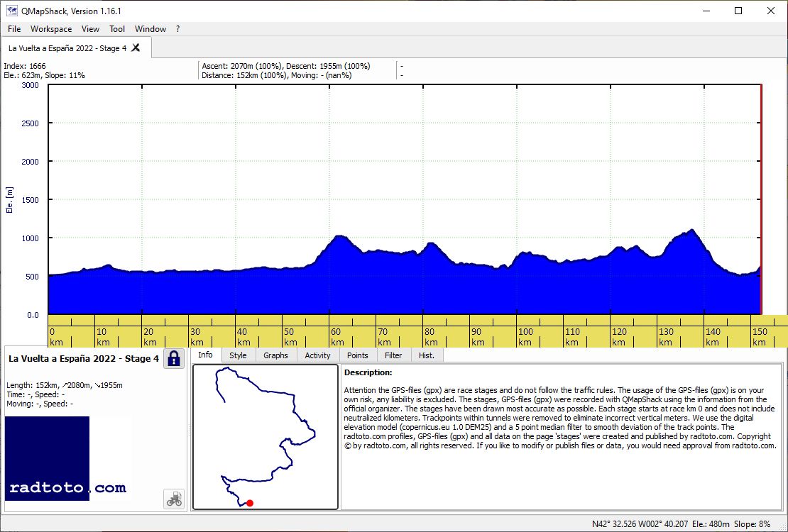The width and height of the screenshot is (788, 532).
Task: Open the View menu
Action: pos(90,28)
